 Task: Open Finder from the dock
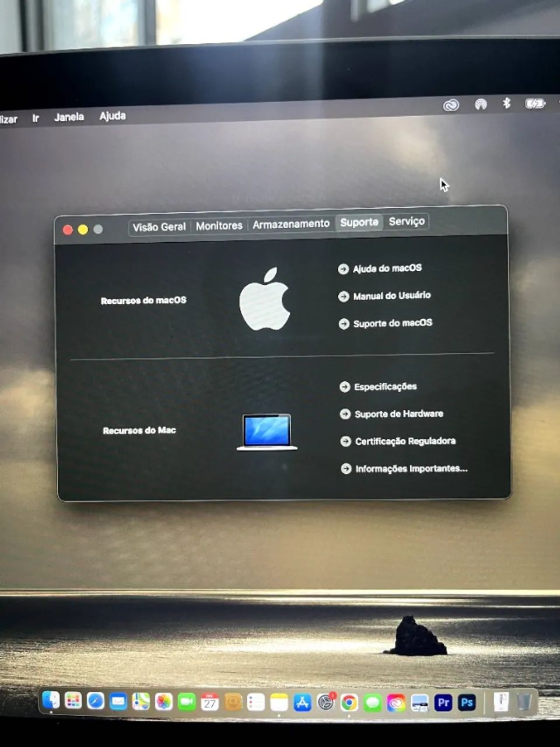tap(51, 700)
